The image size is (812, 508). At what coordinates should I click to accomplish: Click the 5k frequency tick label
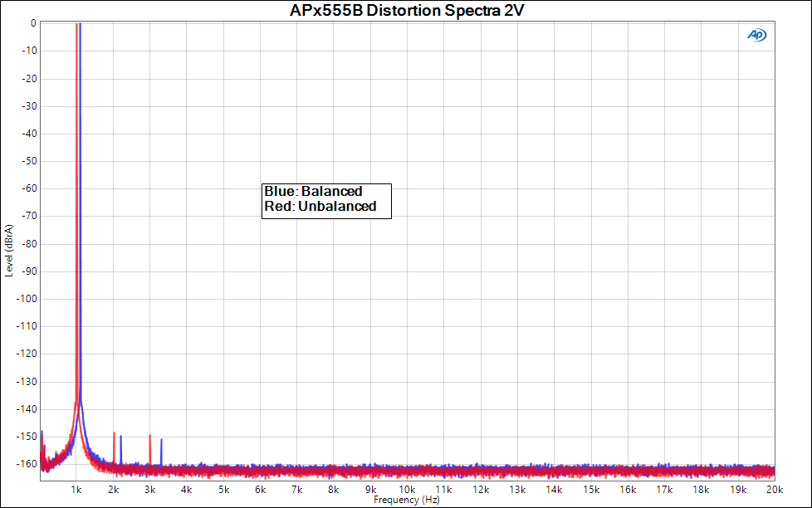click(x=223, y=490)
